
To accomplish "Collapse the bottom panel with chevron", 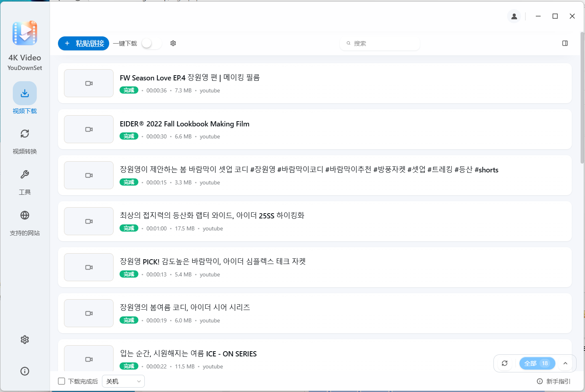I will pos(565,363).
